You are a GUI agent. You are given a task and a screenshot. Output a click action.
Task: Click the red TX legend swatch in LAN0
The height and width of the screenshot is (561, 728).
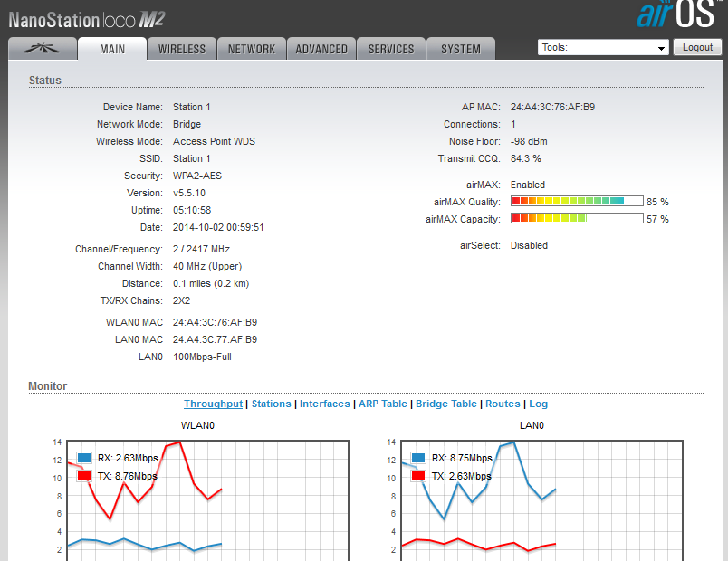418,476
